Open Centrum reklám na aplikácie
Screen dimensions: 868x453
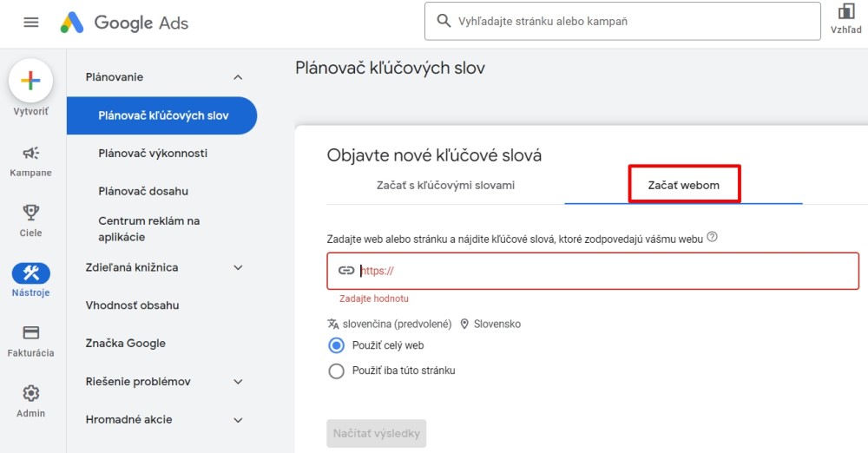149,229
